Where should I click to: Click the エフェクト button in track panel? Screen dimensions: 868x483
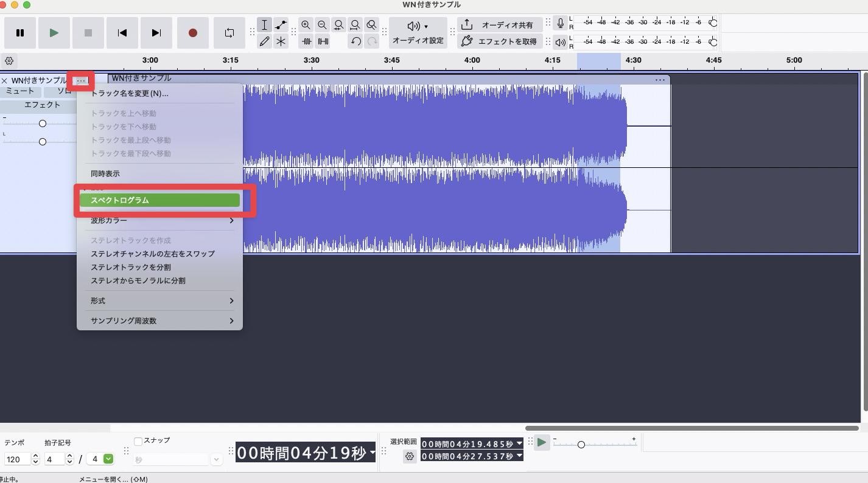42,105
